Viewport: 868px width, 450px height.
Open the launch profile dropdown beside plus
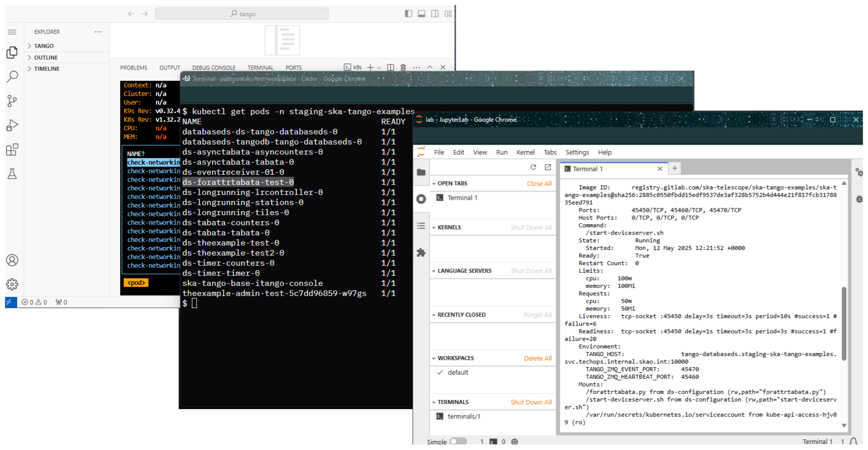pos(379,68)
